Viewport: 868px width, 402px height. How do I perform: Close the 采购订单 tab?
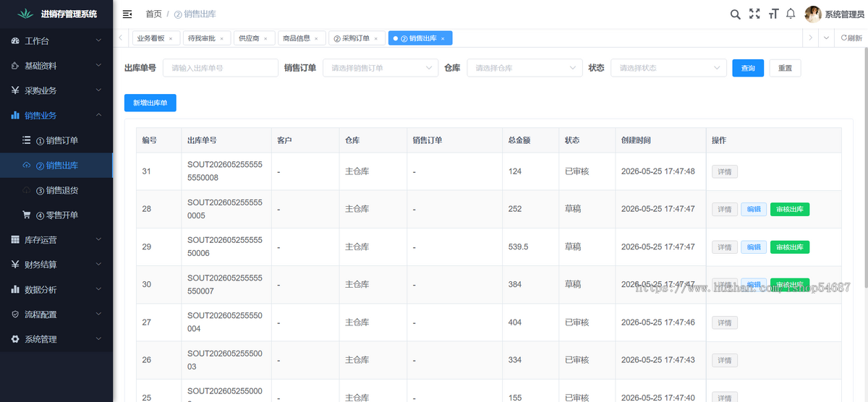tap(375, 38)
